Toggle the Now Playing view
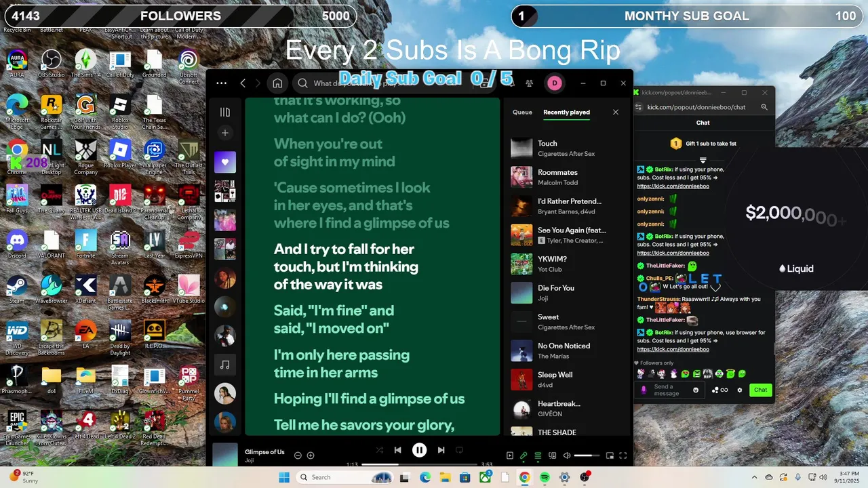Viewport: 868px width, 488px height. point(510,455)
